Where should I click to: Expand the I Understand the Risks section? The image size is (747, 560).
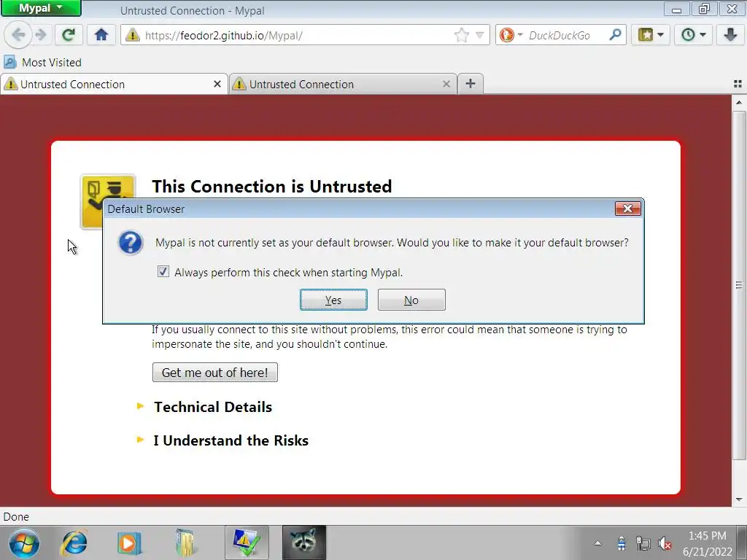(231, 440)
